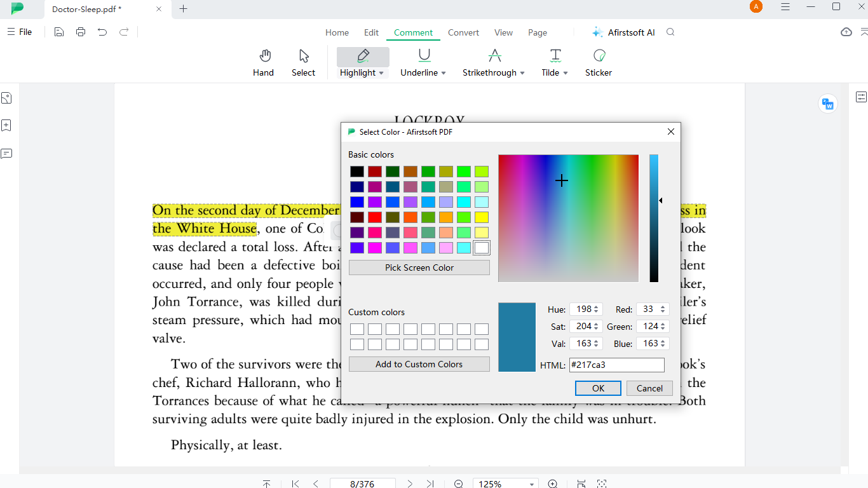
Task: Pick the Underline annotation tool
Action: pos(424,57)
